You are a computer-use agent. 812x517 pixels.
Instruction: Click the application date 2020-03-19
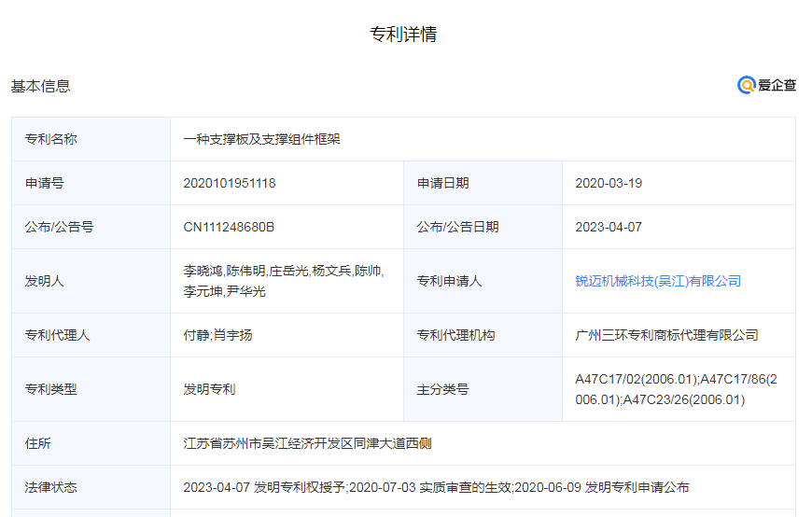point(609,183)
